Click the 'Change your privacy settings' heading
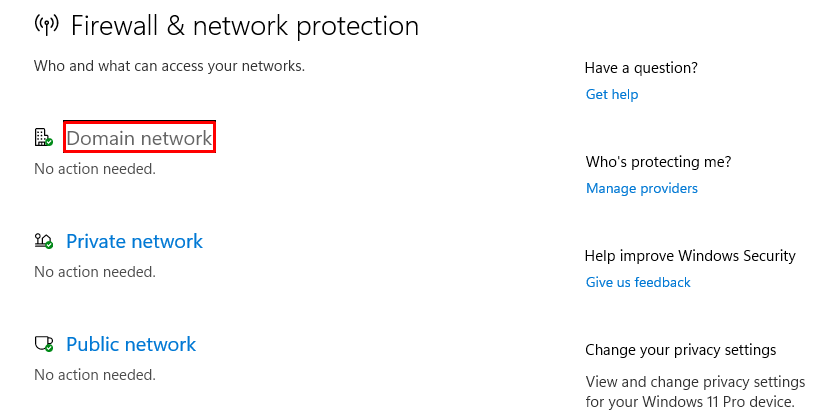 point(680,350)
